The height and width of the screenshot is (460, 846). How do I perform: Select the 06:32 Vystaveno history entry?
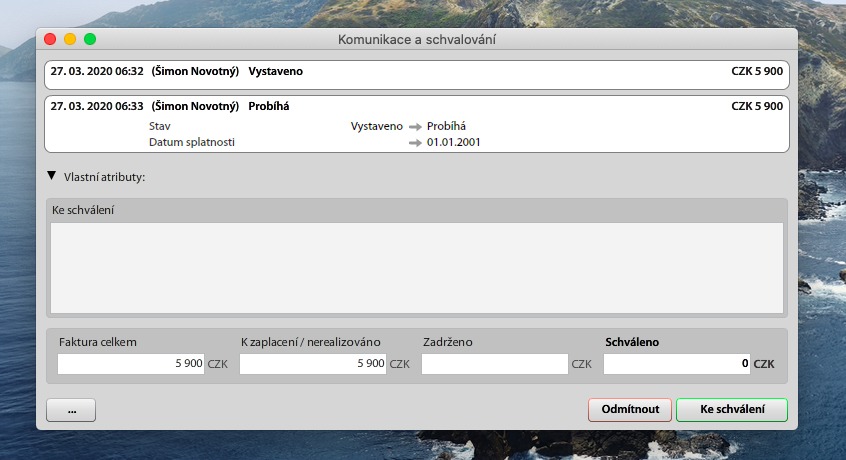[x=416, y=72]
